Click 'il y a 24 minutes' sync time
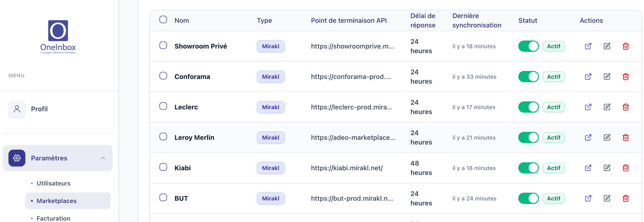This screenshot has height=222, width=644. (x=474, y=199)
